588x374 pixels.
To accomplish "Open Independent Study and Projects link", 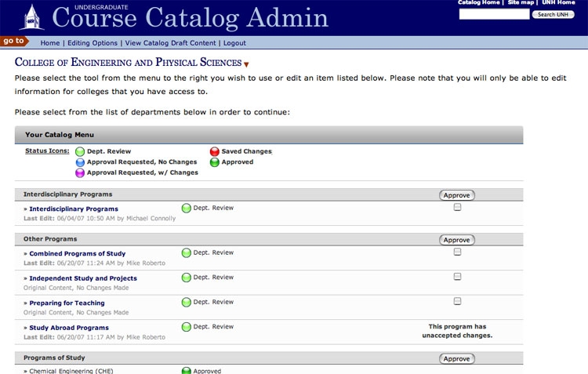I will (x=83, y=278).
